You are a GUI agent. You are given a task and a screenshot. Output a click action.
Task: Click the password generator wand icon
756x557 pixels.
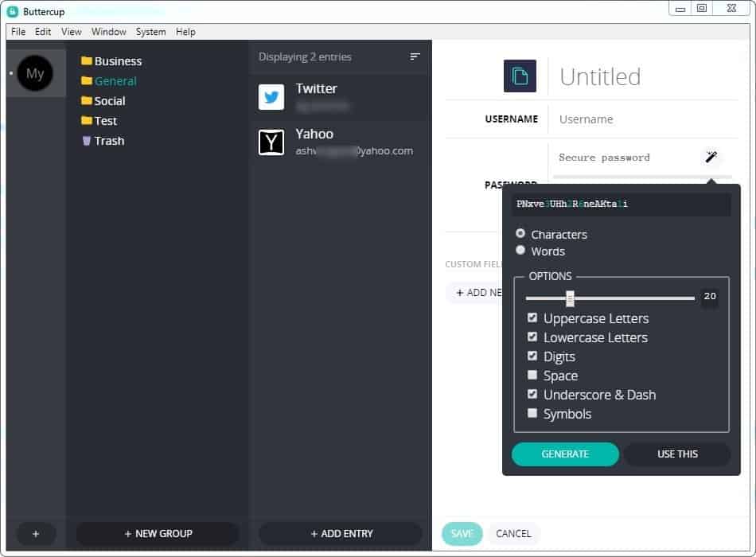(x=711, y=157)
